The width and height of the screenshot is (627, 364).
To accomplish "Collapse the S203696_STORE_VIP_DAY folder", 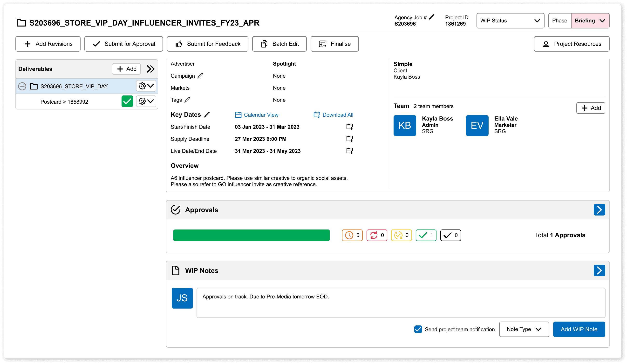I will click(x=22, y=86).
